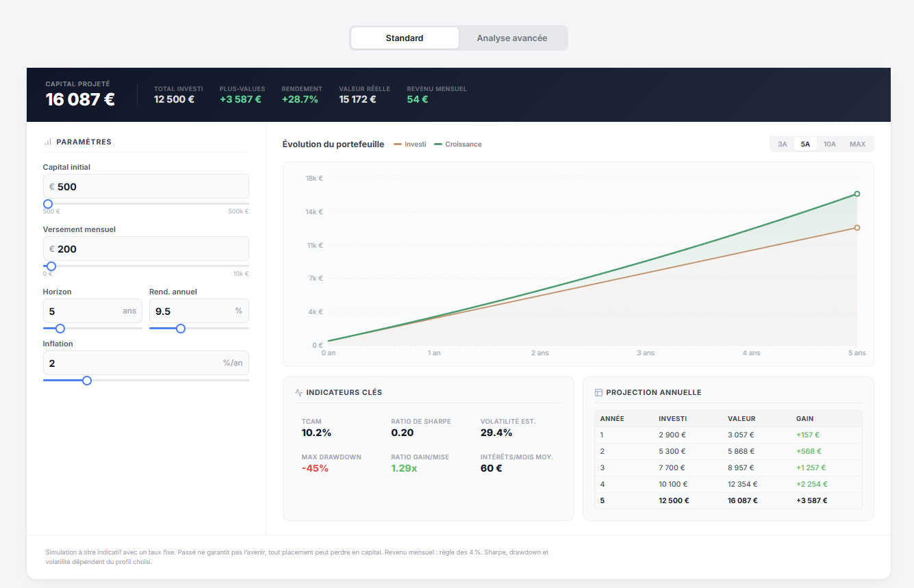Click the Inflation slider handle
914x588 pixels.
click(86, 380)
